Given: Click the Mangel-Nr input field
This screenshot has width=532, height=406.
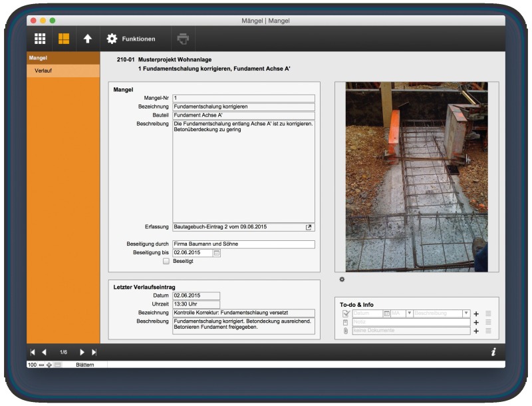Looking at the screenshot, I should point(243,99).
